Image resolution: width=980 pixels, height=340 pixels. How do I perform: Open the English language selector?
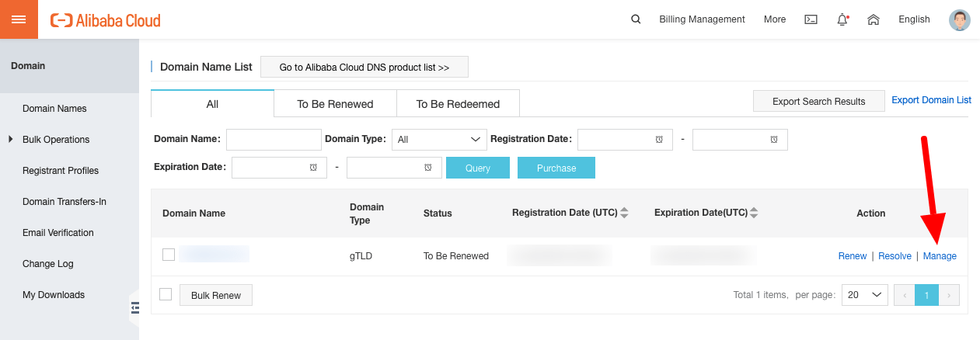click(x=914, y=19)
